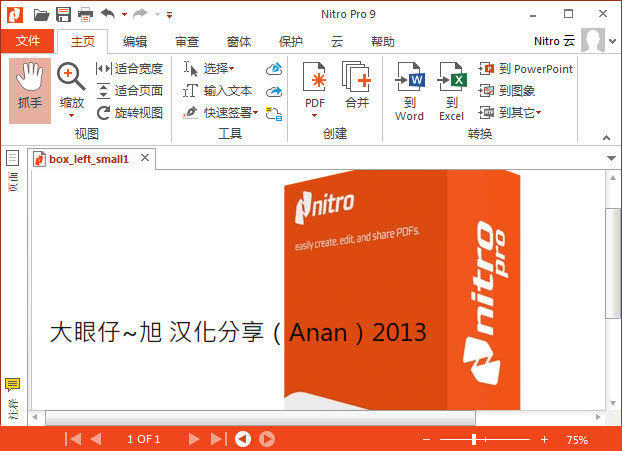Click the save icon in quick access toolbar

64,14
